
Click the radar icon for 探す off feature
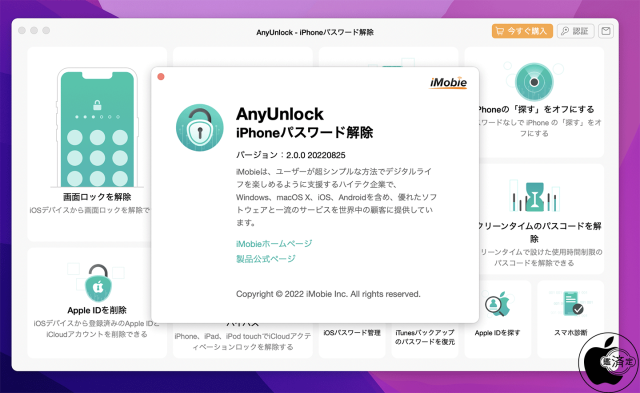coord(534,82)
